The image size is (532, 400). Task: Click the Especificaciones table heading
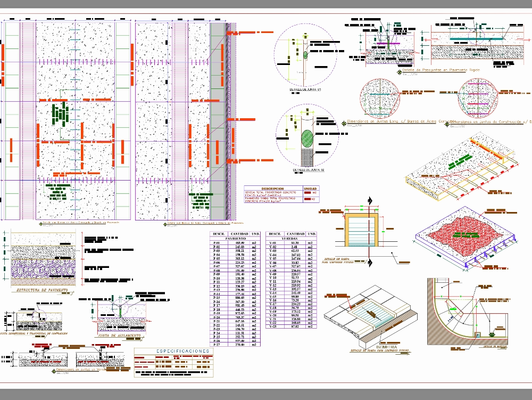pyautogui.click(x=182, y=351)
